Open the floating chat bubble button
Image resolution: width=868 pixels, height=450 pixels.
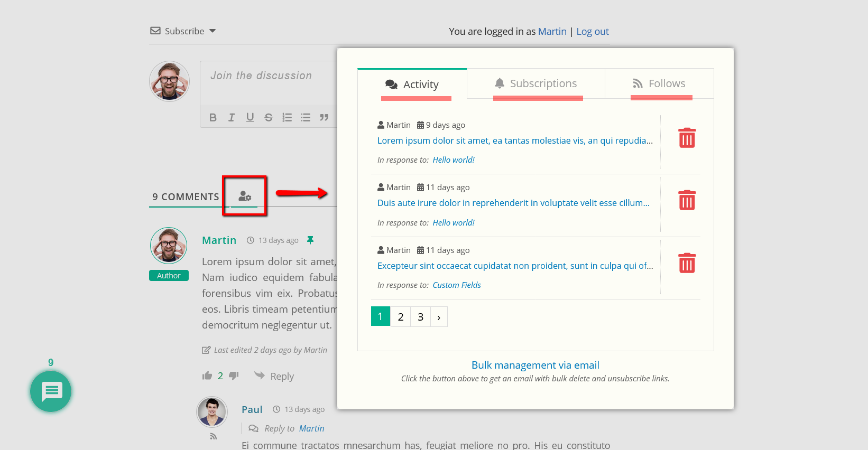tap(51, 391)
